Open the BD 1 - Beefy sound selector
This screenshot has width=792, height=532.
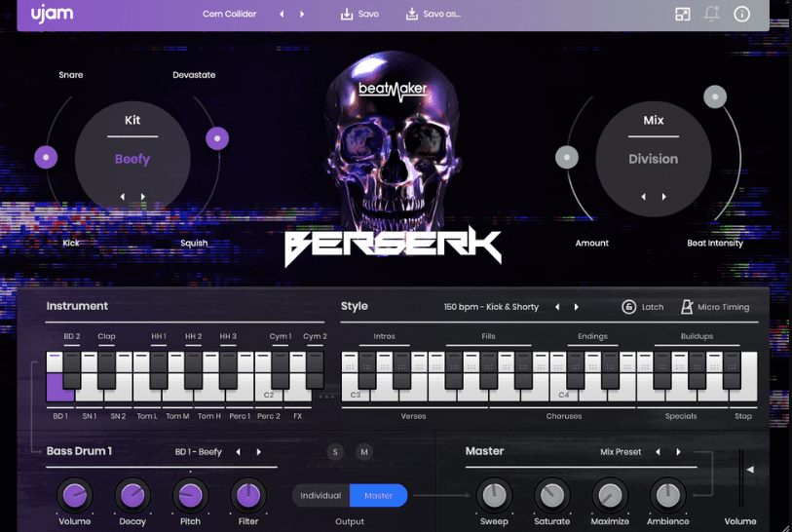(x=199, y=452)
